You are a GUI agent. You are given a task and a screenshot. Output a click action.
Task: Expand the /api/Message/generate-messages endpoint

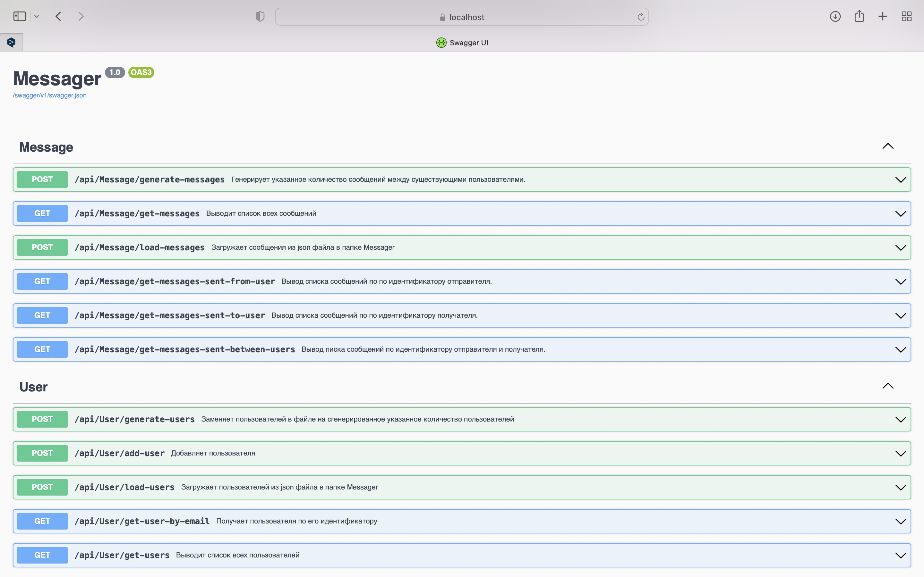coord(901,180)
